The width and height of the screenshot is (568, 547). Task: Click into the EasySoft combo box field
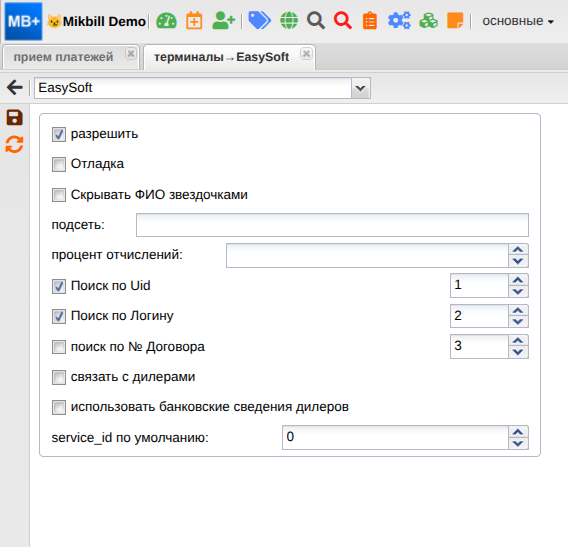pos(193,88)
